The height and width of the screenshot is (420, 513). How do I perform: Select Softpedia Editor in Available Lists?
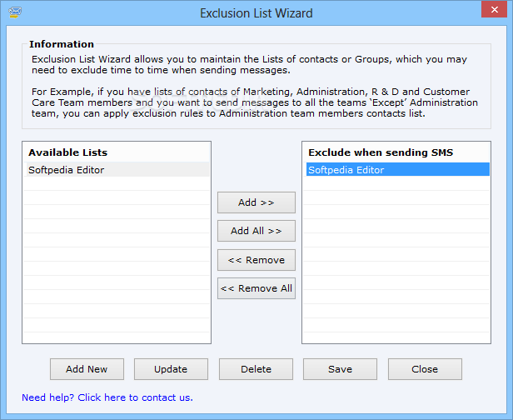click(x=117, y=170)
